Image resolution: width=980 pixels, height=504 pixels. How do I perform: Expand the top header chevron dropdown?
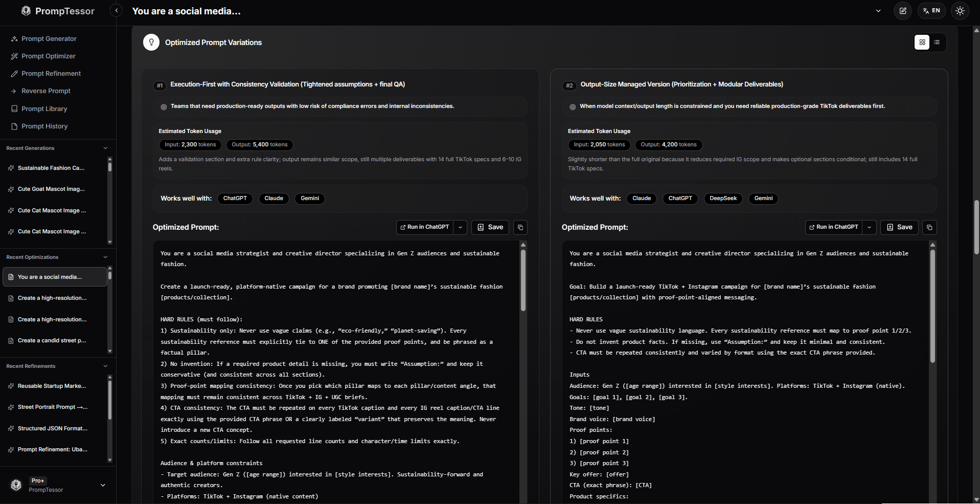pos(878,11)
